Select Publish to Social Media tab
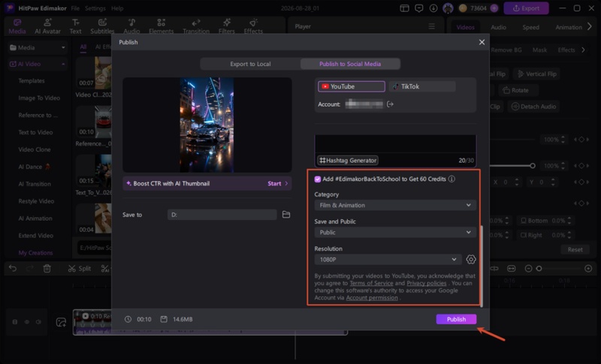601x364 pixels. coord(350,64)
